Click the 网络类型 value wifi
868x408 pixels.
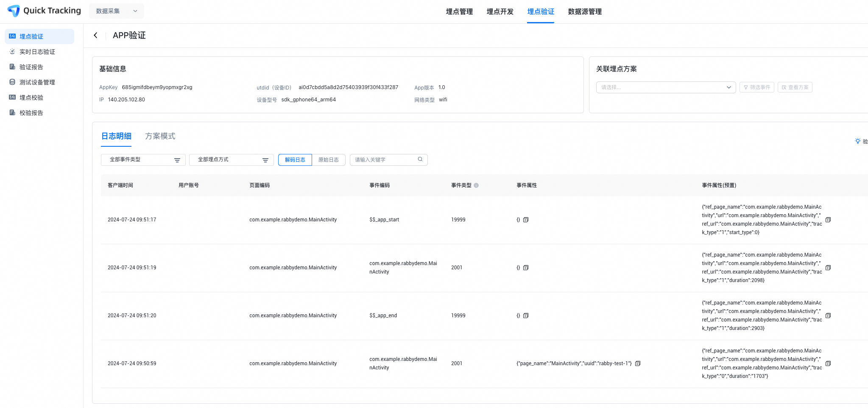point(443,100)
